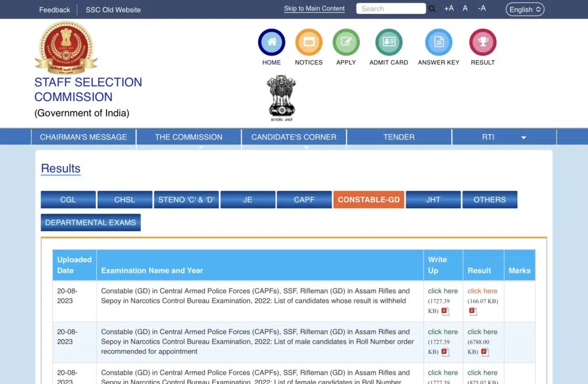This screenshot has height=384, width=588.
Task: Open write-up click here for male candidates
Action: 443,332
